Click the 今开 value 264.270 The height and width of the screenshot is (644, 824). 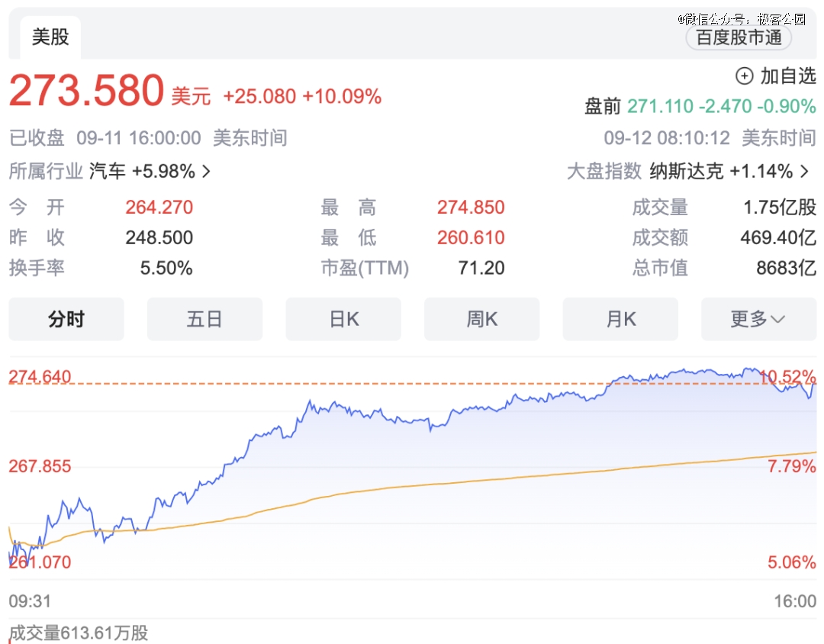[159, 208]
